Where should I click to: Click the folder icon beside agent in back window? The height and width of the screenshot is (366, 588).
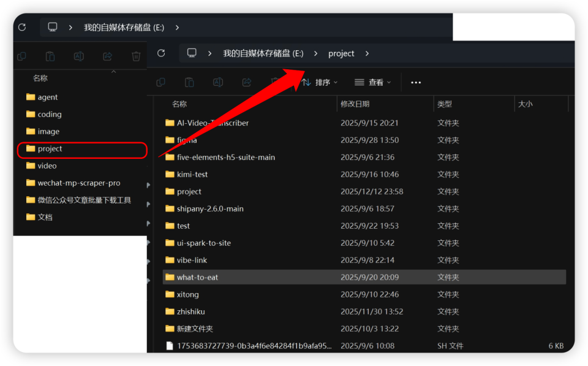[x=31, y=97]
